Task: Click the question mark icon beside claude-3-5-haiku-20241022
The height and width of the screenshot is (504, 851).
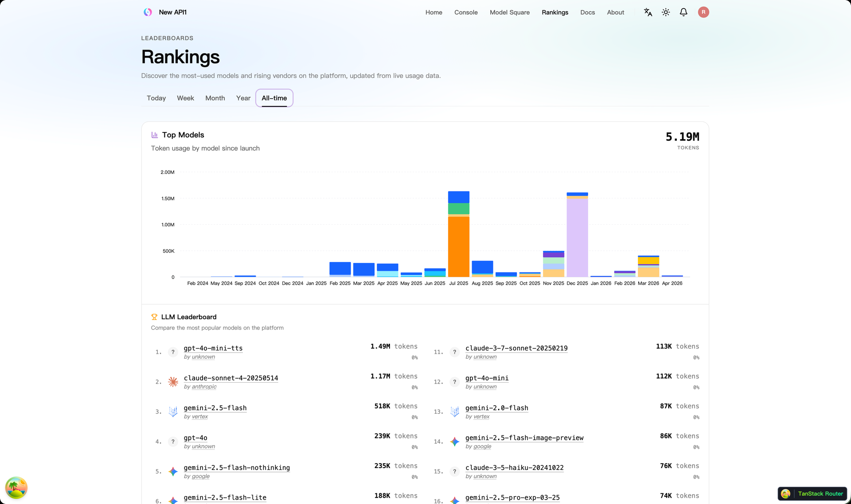Action: tap(454, 472)
